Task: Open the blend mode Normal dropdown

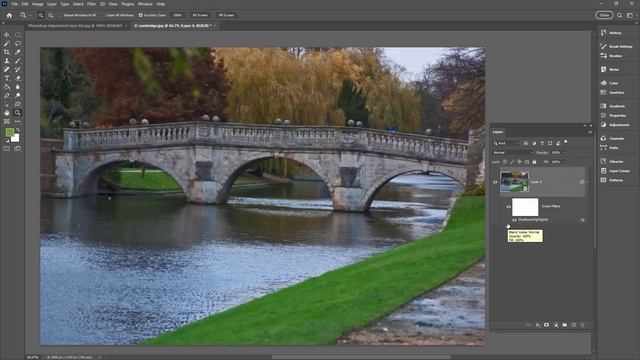Action: pos(513,153)
